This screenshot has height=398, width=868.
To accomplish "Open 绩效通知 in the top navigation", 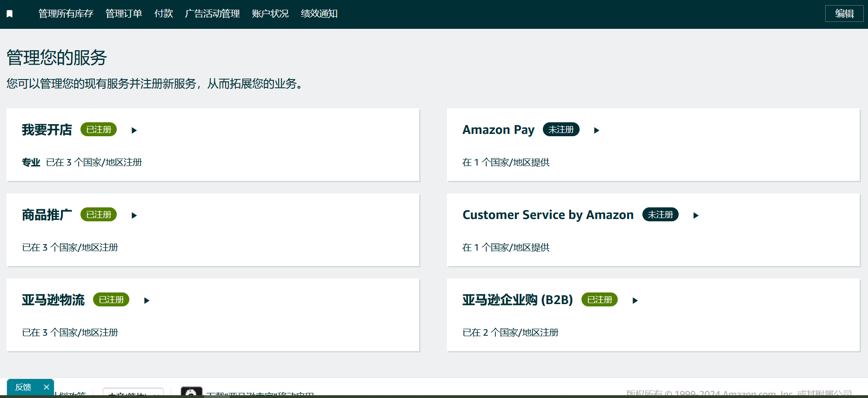I will 319,14.
